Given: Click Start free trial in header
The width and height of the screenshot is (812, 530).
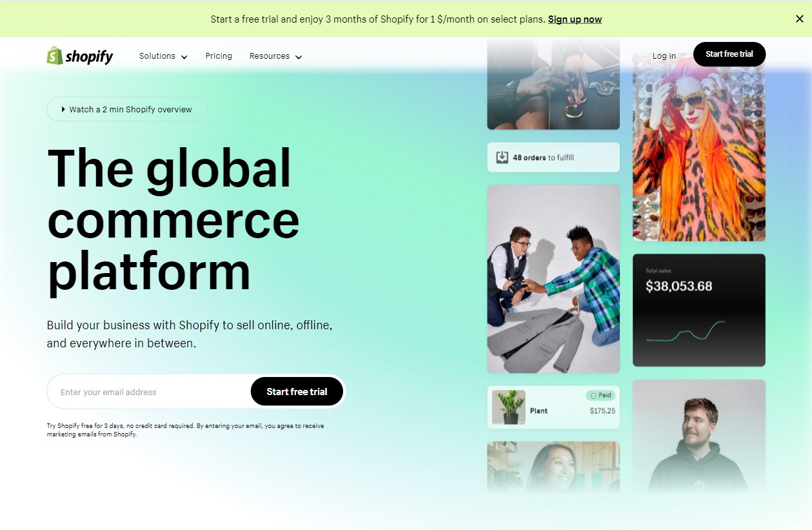Looking at the screenshot, I should (x=729, y=54).
